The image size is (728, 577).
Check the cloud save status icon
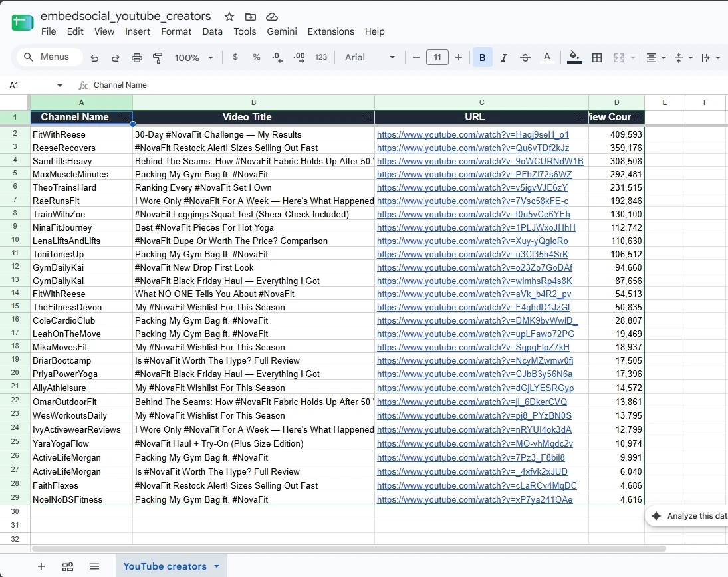(x=272, y=17)
